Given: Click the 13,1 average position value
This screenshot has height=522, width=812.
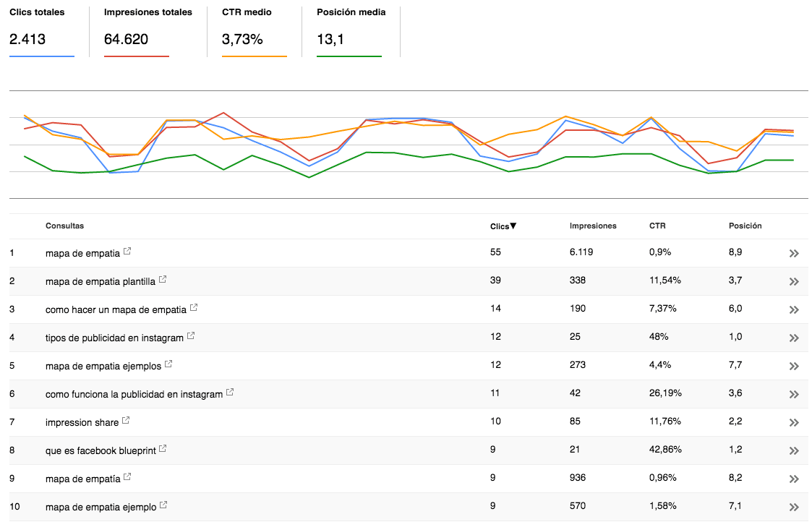Looking at the screenshot, I should pos(330,39).
